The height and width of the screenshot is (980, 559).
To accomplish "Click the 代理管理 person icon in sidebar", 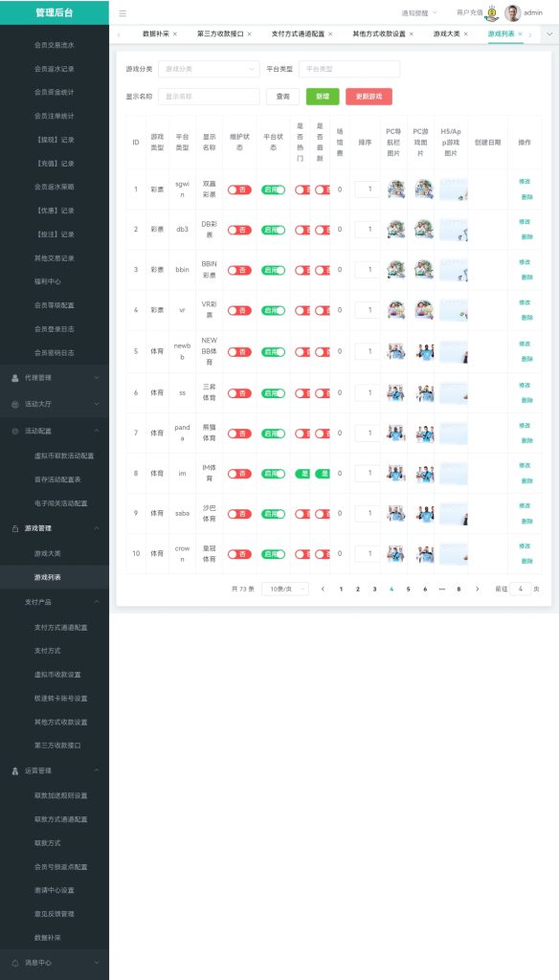I will [x=15, y=378].
